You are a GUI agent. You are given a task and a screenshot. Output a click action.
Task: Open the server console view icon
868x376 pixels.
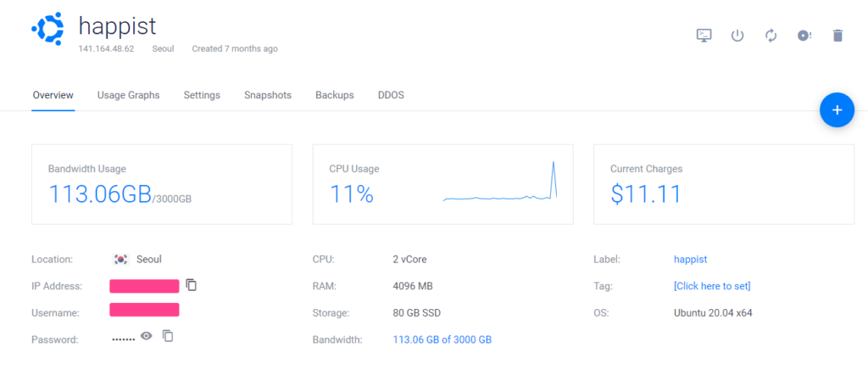(x=704, y=36)
